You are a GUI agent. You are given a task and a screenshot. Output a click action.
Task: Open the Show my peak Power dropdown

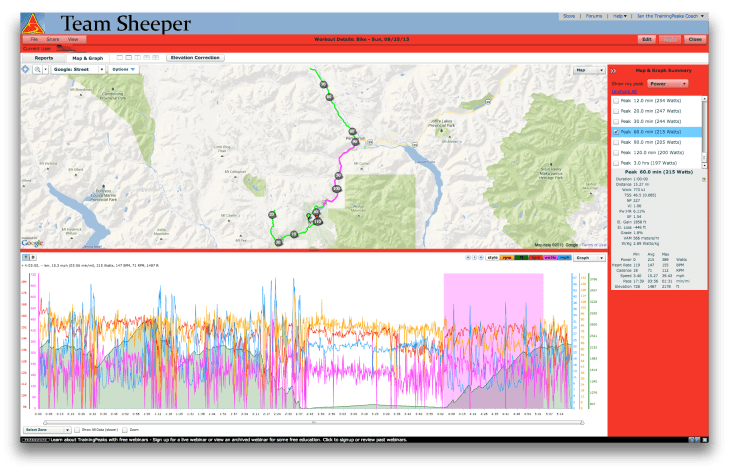[x=668, y=84]
